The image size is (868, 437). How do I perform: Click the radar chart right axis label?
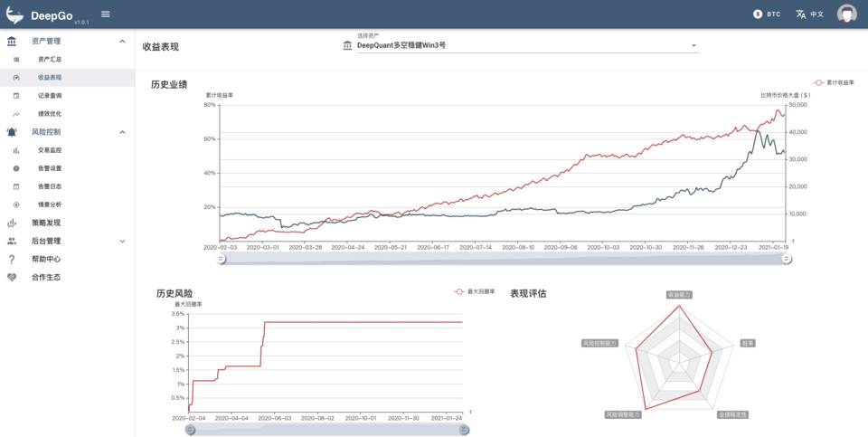748,344
